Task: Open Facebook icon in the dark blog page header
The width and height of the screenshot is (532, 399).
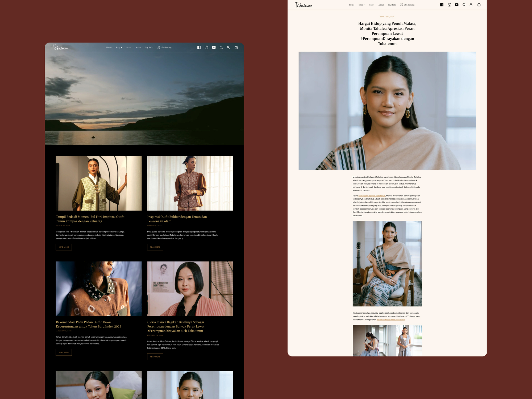Action: (199, 47)
